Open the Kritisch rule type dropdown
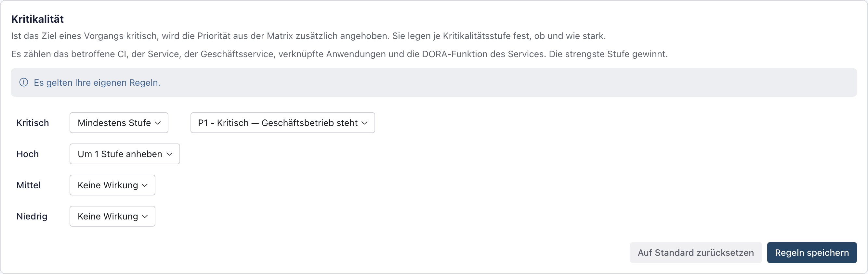The image size is (868, 274). tap(119, 123)
